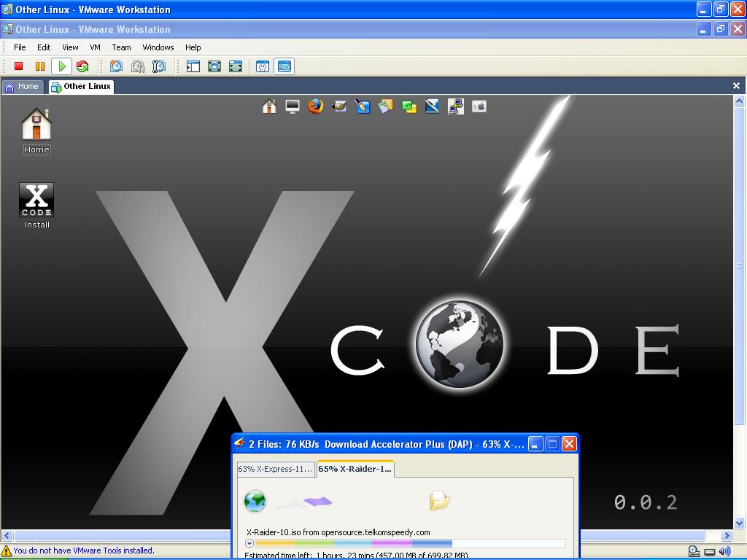Screen dimensions: 747x560
Task: Reset the virtual machine using the red-green arrows icon
Action: point(82,66)
